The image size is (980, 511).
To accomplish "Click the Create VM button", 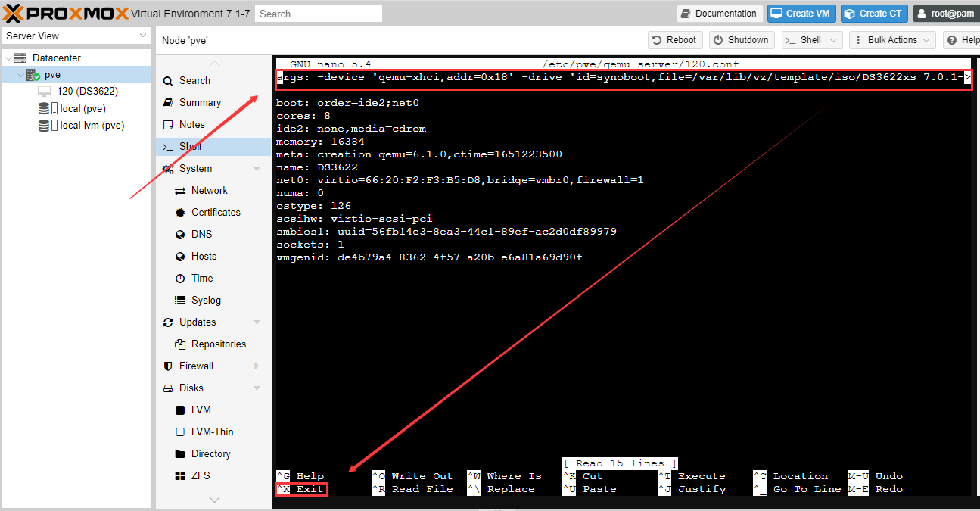I will [x=801, y=14].
